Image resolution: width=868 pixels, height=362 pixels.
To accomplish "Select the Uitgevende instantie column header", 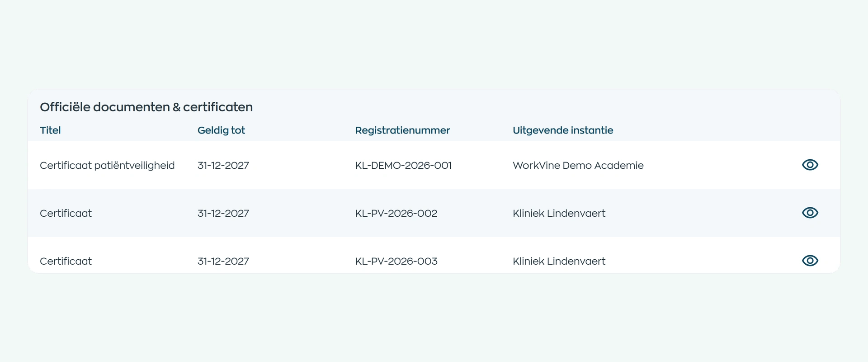I will tap(563, 130).
